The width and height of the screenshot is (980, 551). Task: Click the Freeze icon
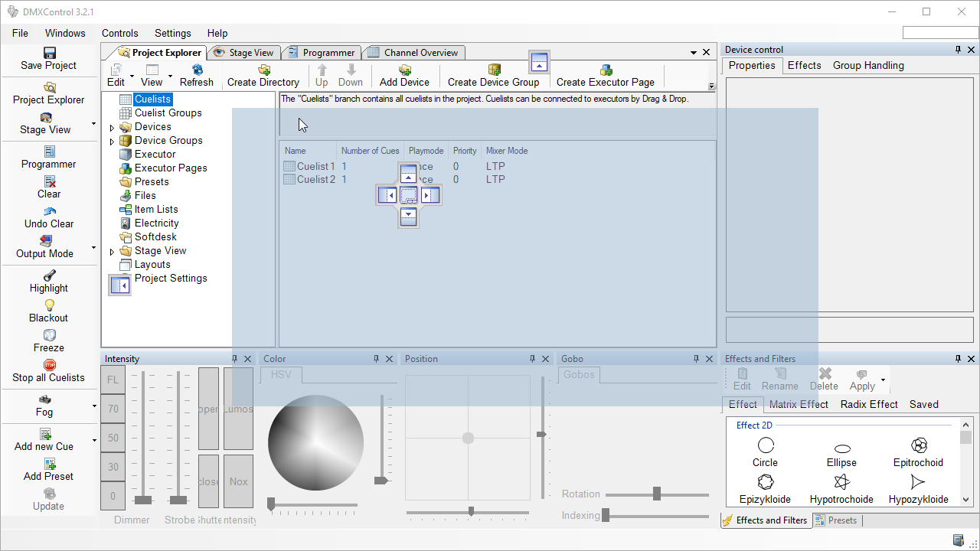[x=49, y=335]
